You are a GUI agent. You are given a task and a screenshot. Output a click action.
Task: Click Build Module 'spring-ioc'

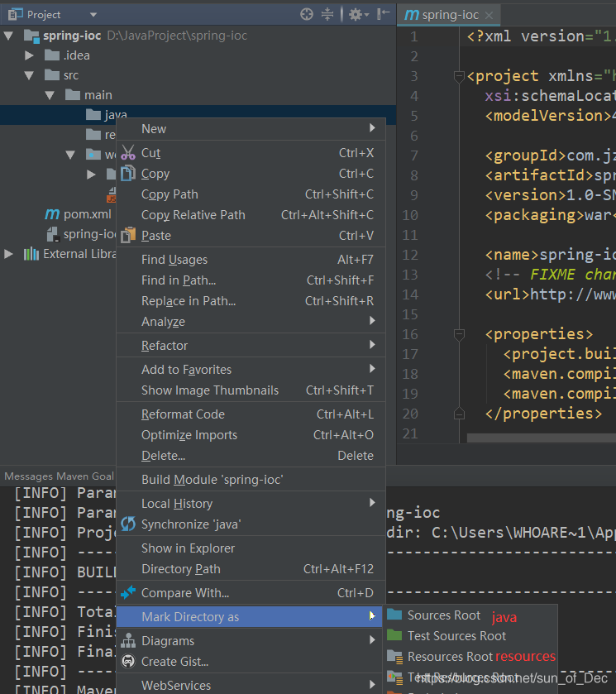251,480
